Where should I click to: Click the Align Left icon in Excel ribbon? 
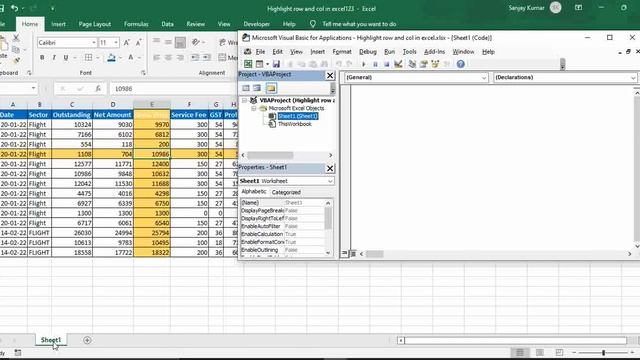coord(156,58)
